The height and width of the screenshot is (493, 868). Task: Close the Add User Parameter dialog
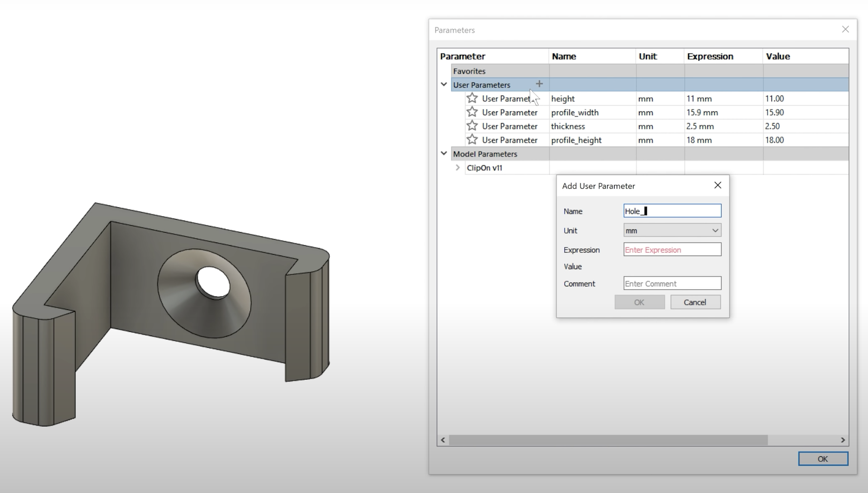pyautogui.click(x=717, y=185)
